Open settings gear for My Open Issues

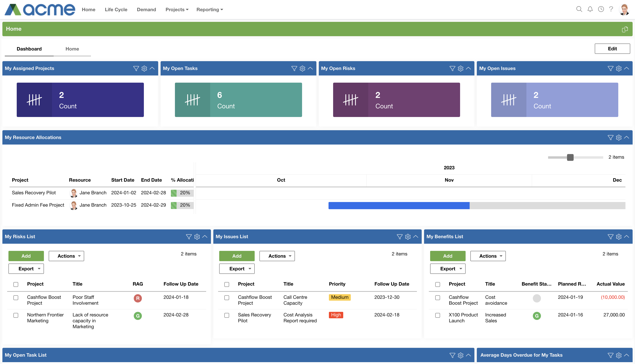[619, 69]
